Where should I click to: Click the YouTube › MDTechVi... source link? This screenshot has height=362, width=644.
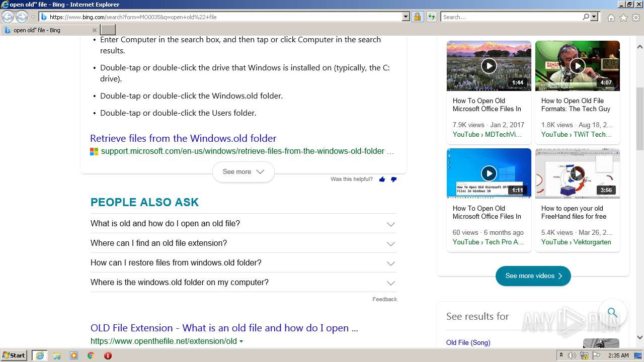(x=487, y=135)
